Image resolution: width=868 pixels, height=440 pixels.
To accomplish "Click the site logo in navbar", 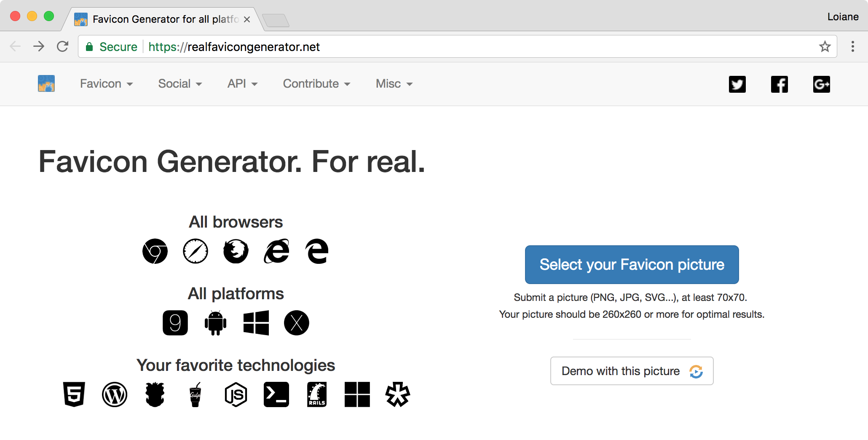I will [x=46, y=83].
